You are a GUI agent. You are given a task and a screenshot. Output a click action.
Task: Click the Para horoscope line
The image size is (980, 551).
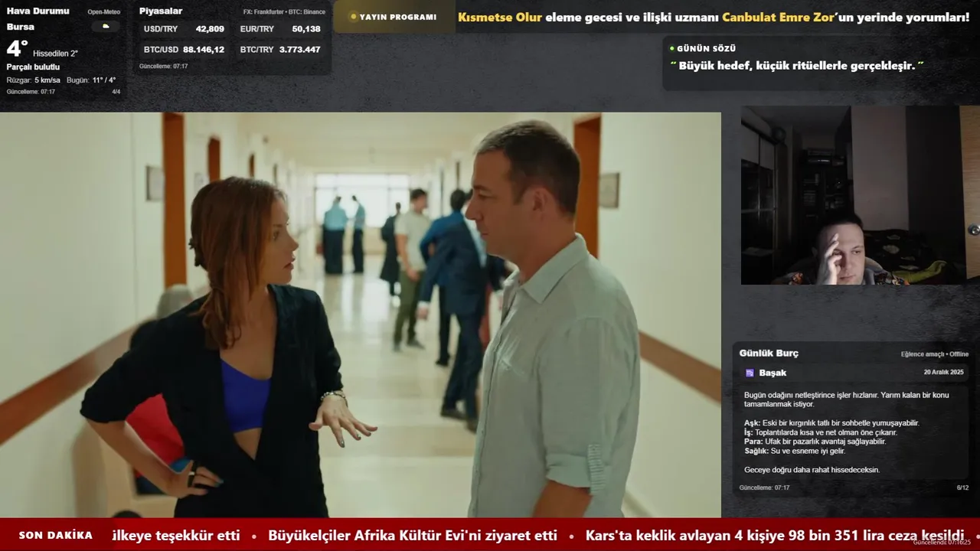tap(815, 442)
